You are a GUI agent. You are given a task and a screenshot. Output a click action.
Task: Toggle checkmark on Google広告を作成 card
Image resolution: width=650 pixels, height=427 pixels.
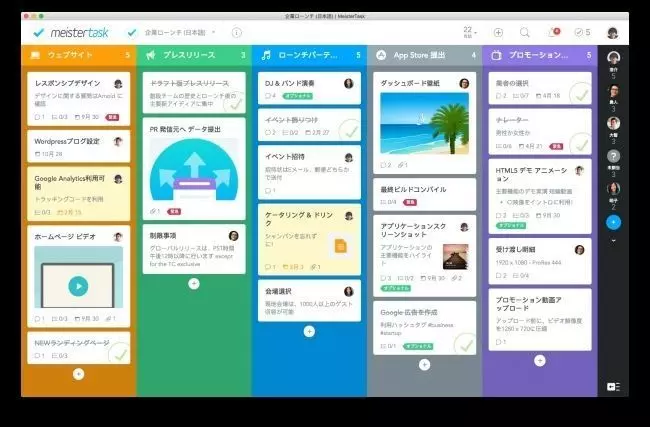(x=466, y=344)
